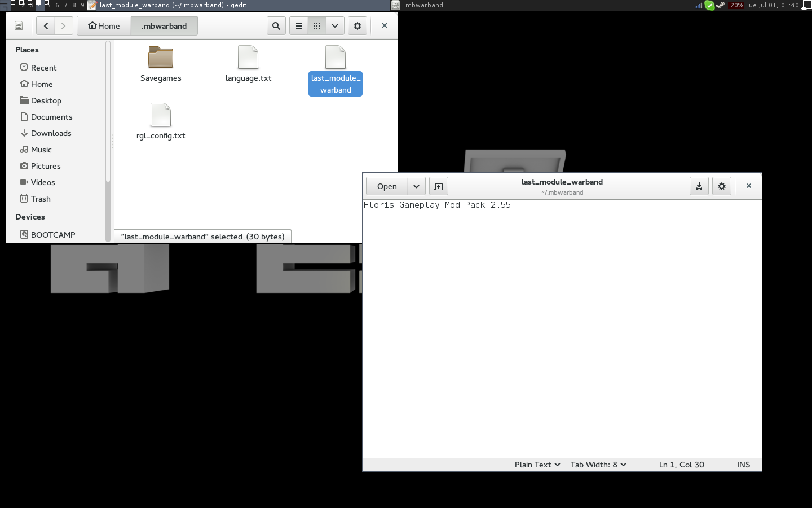
Task: Save the document in gedit
Action: tap(699, 186)
